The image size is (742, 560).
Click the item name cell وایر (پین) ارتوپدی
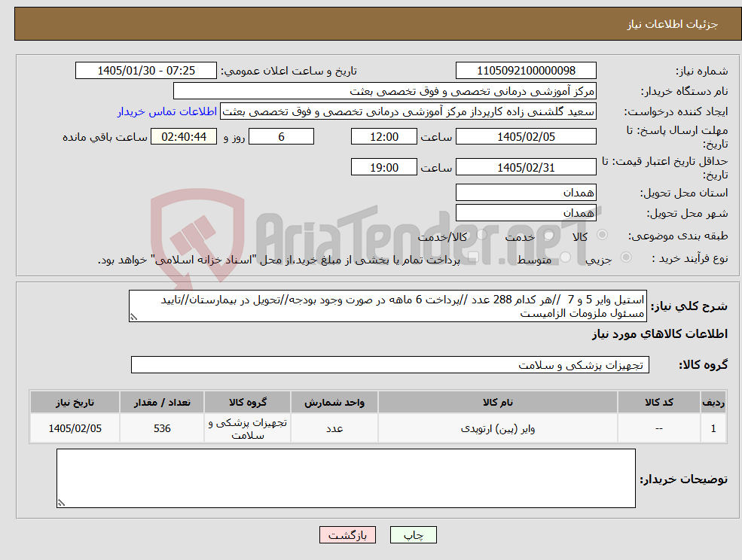pyautogui.click(x=497, y=428)
